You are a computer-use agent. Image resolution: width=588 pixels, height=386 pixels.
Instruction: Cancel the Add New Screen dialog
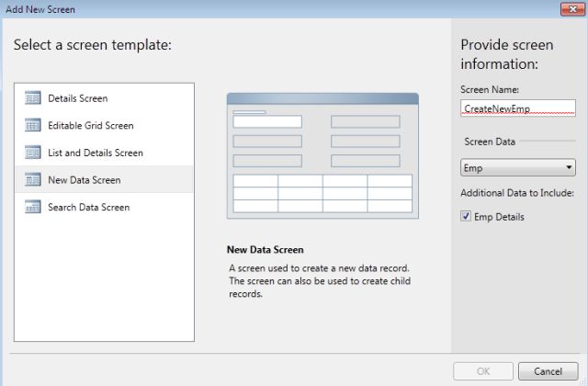click(x=548, y=371)
